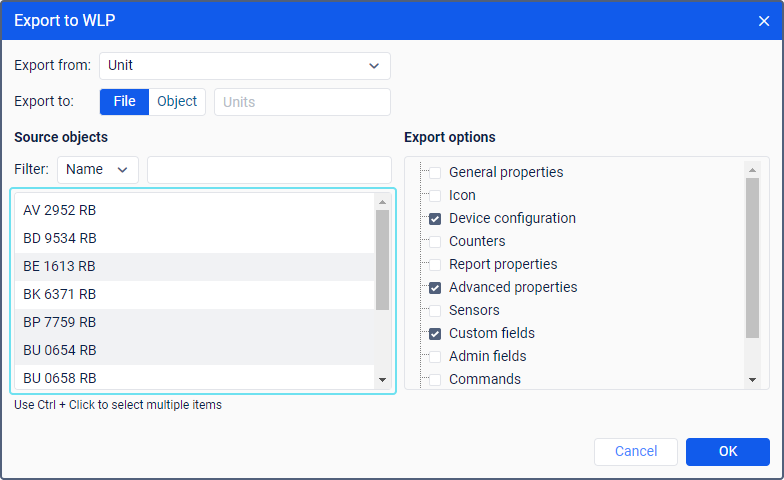The width and height of the screenshot is (784, 480).
Task: Select File as export target
Action: pyautogui.click(x=125, y=102)
